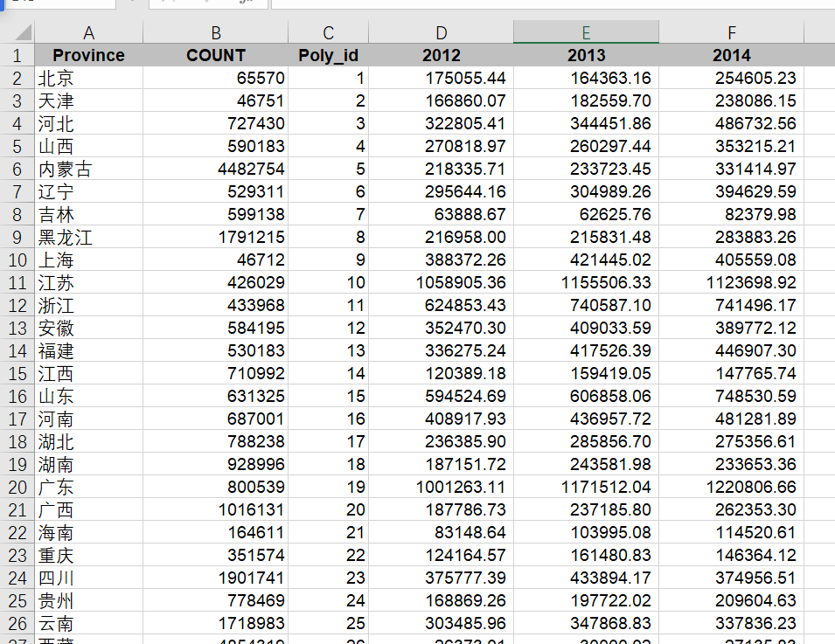
Task: Click the Province header cell
Action: point(89,55)
